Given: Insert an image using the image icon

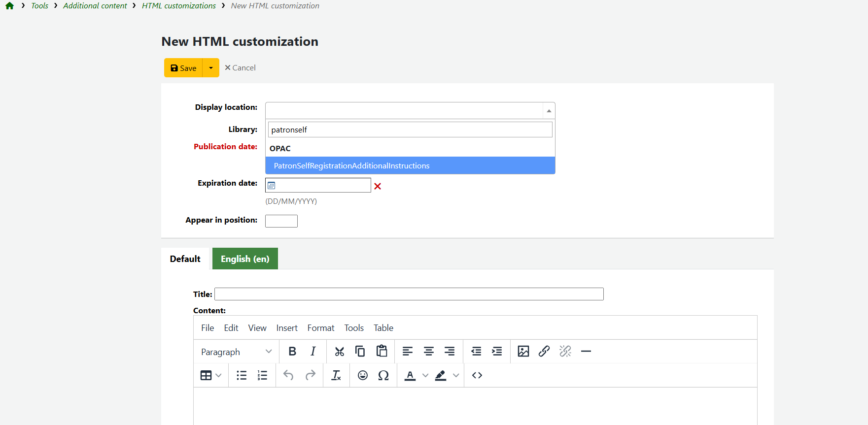Looking at the screenshot, I should coord(523,351).
